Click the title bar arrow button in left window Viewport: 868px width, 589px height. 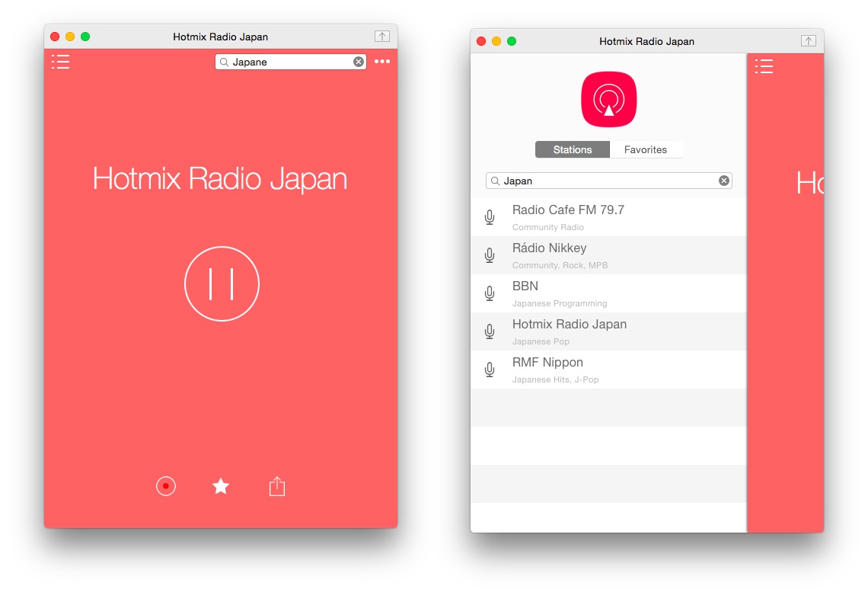382,37
